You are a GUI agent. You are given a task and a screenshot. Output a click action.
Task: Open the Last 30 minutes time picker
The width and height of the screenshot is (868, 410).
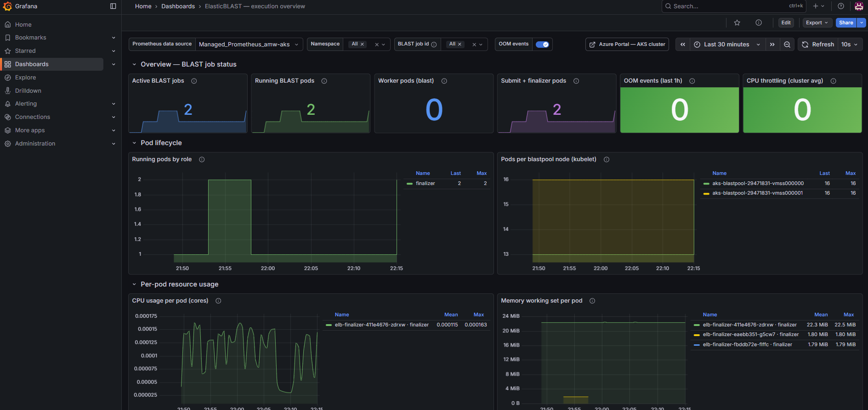[x=727, y=45]
